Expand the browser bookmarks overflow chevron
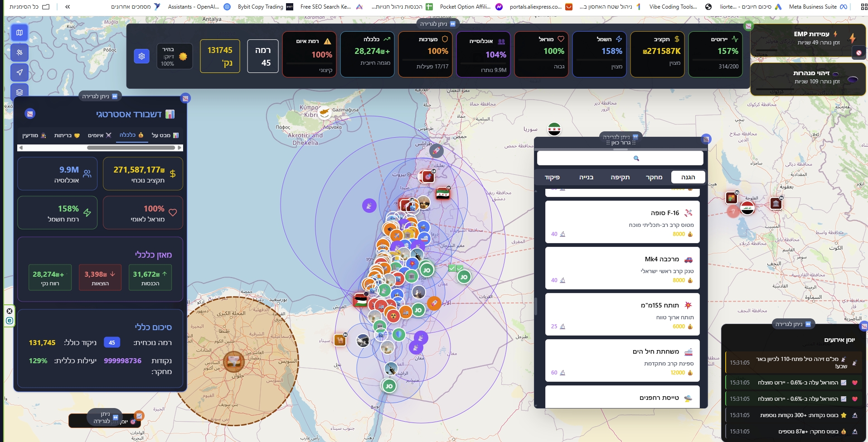The width and height of the screenshot is (868, 442). point(68,7)
